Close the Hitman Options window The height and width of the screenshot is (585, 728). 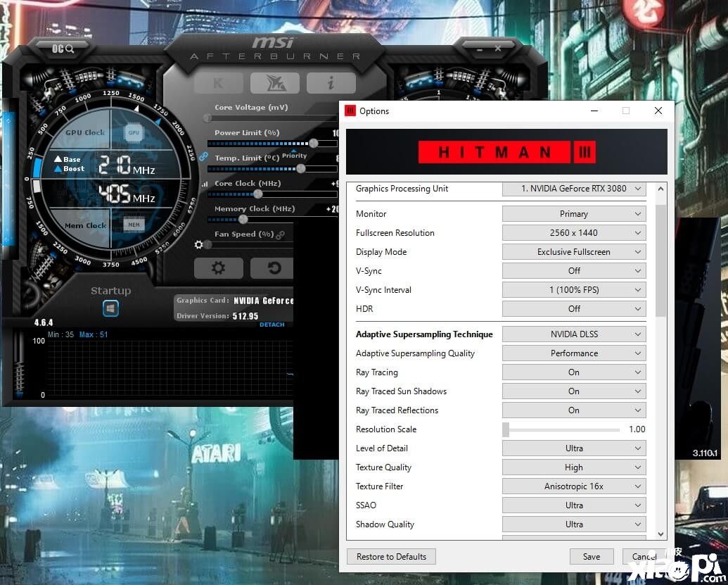658,111
